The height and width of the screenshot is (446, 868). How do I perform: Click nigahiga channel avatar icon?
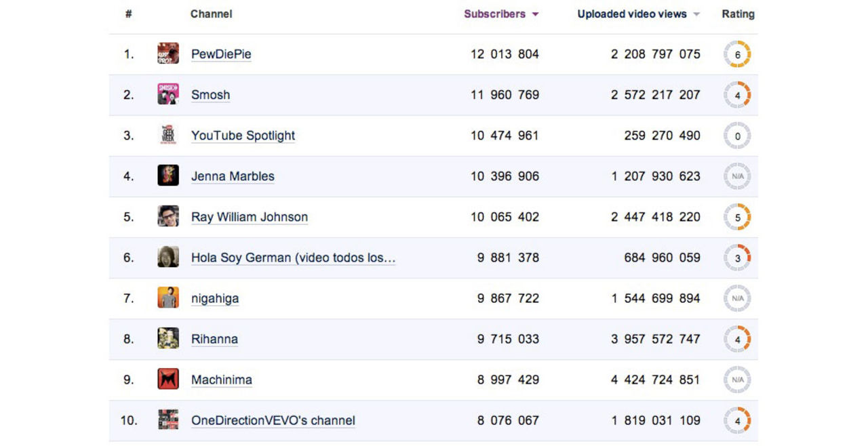click(x=168, y=298)
